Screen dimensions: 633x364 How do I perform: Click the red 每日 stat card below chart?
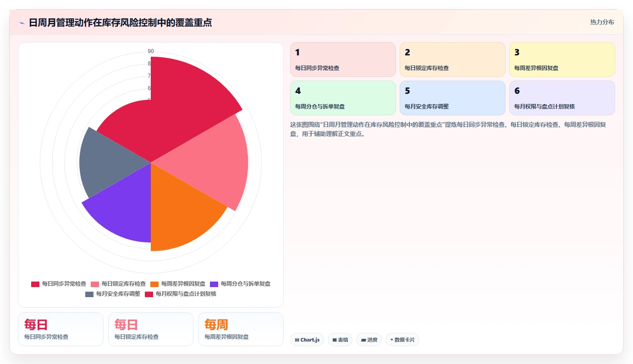[x=61, y=329]
